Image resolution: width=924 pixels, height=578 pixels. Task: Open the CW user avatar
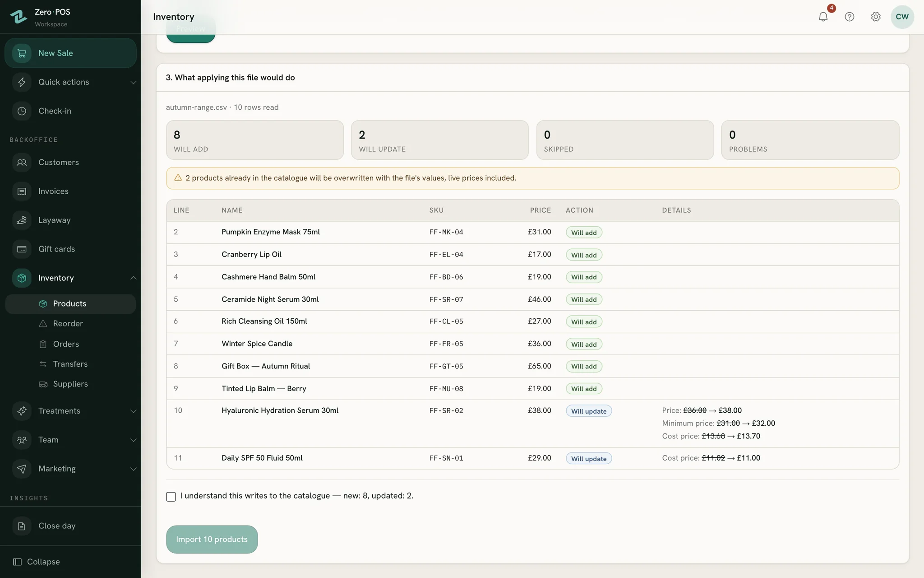point(902,17)
